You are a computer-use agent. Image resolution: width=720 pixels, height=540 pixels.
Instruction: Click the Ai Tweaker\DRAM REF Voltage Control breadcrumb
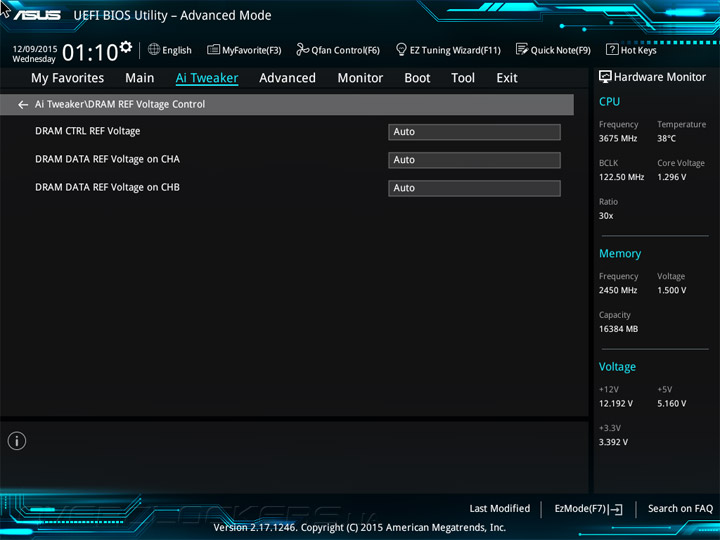(120, 105)
